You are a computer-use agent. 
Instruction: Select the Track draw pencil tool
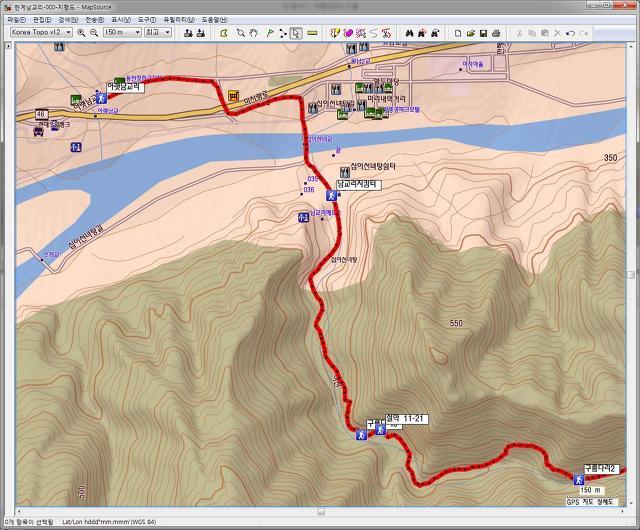pos(335,33)
